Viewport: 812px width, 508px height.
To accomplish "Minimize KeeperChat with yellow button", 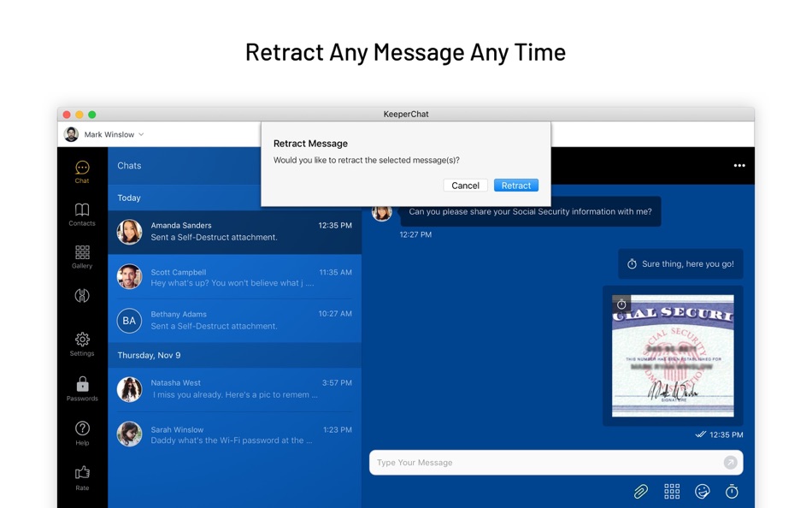I will [x=79, y=114].
